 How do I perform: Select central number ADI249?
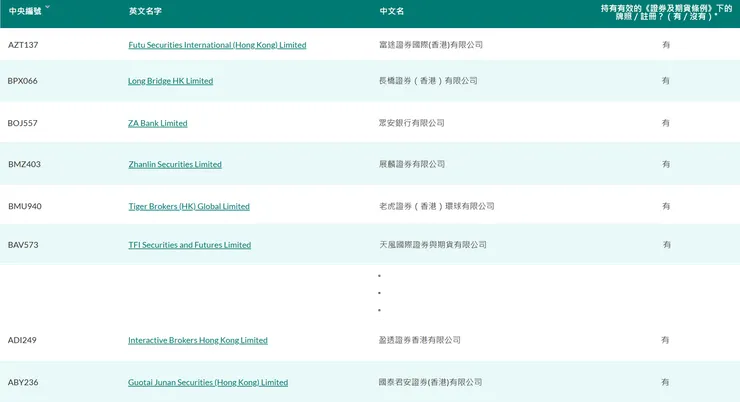coord(22,340)
